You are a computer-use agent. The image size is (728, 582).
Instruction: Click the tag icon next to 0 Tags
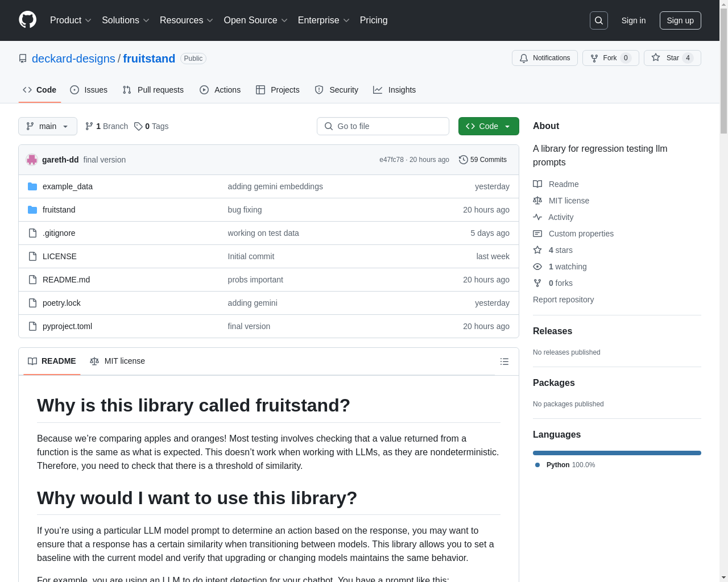coord(138,126)
